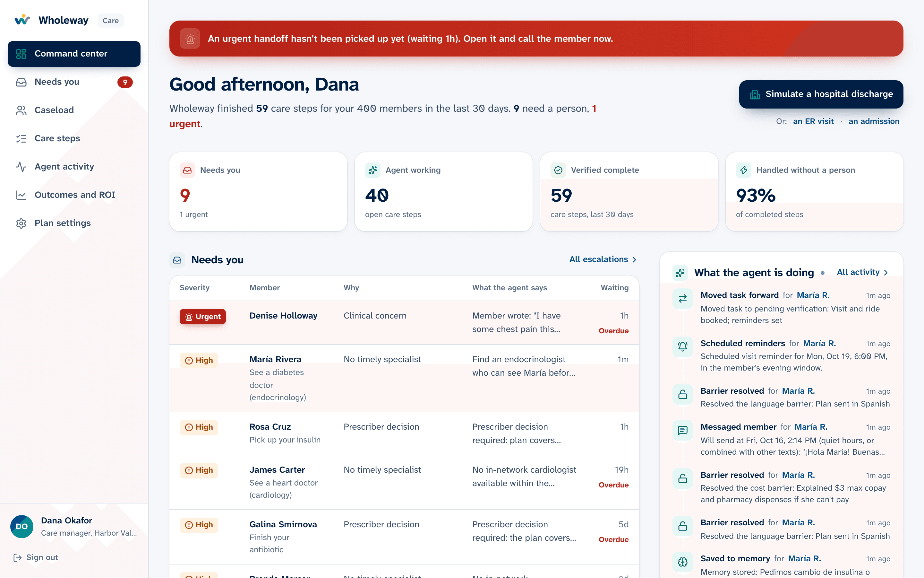Click the inbox icon beside the Needs you heading

177,260
